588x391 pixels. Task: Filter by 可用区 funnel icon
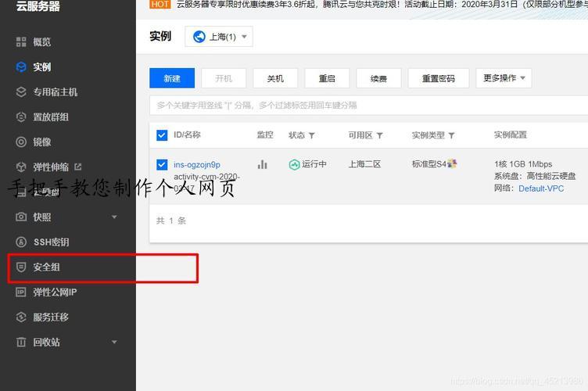point(379,135)
